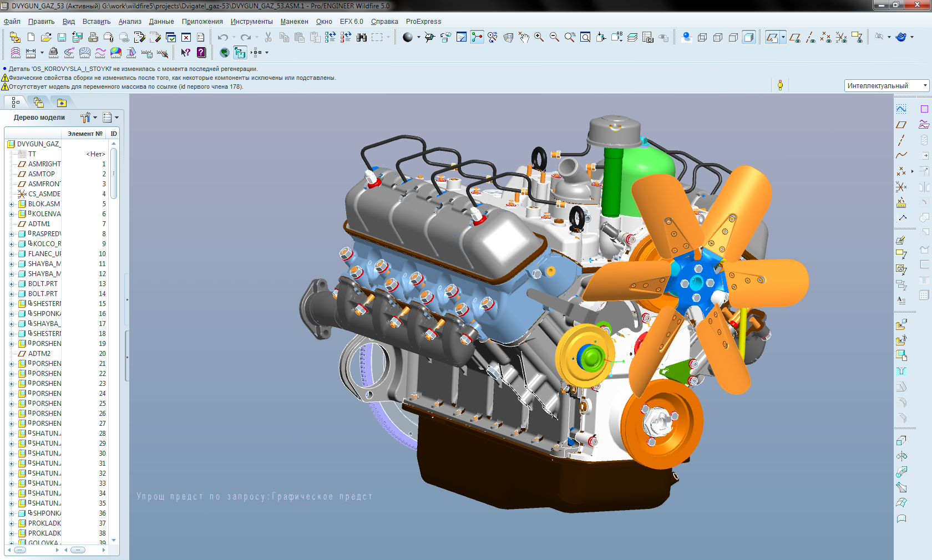Redo the last undone operation
932x560 pixels.
coord(246,37)
